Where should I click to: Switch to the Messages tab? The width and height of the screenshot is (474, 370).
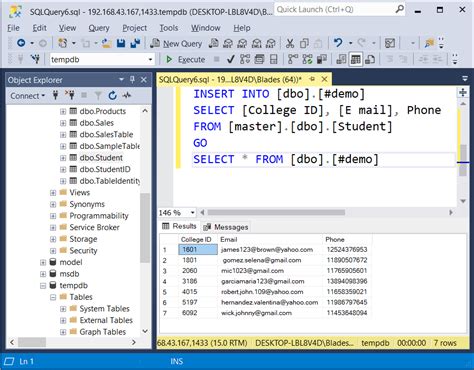tap(226, 227)
